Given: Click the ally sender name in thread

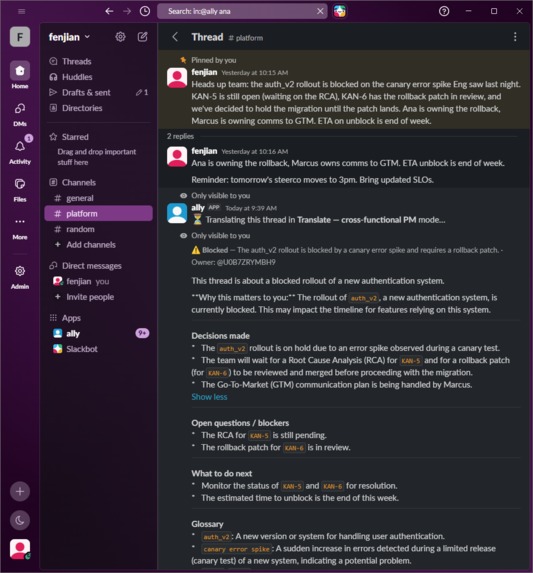Looking at the screenshot, I should coord(198,208).
